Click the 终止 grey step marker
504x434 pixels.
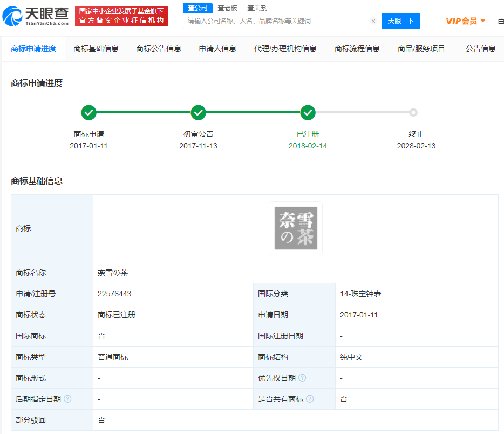(x=413, y=112)
